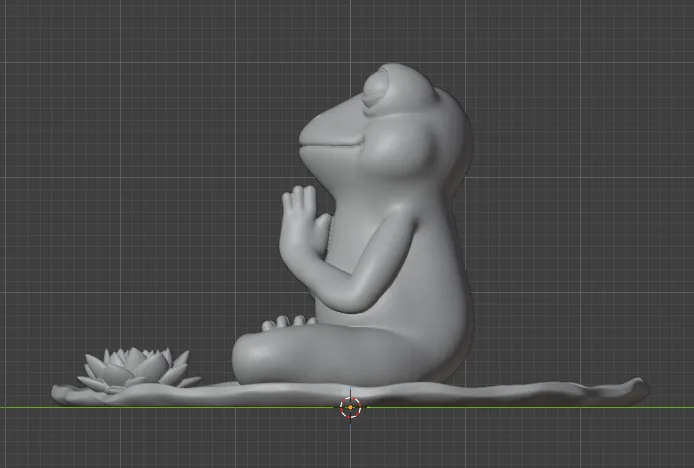694x468 pixels.
Task: Click the frog's toes above the leg
Action: coord(289,322)
